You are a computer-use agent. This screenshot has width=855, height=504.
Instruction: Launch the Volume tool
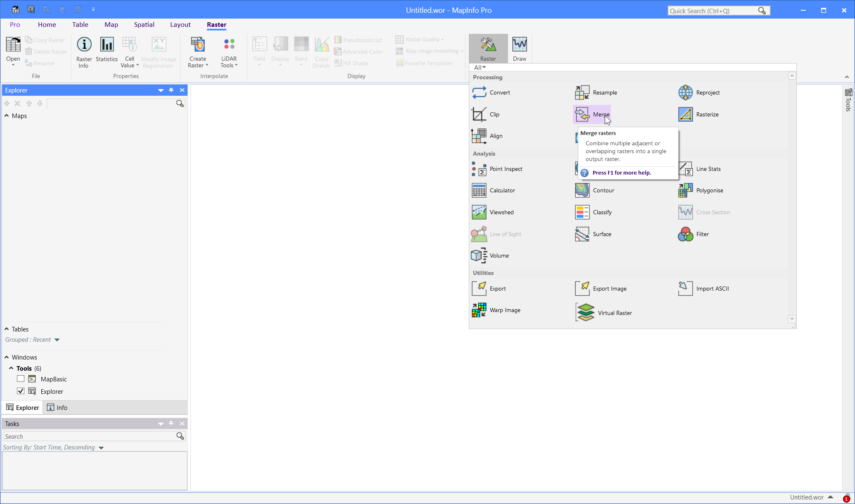(x=490, y=256)
